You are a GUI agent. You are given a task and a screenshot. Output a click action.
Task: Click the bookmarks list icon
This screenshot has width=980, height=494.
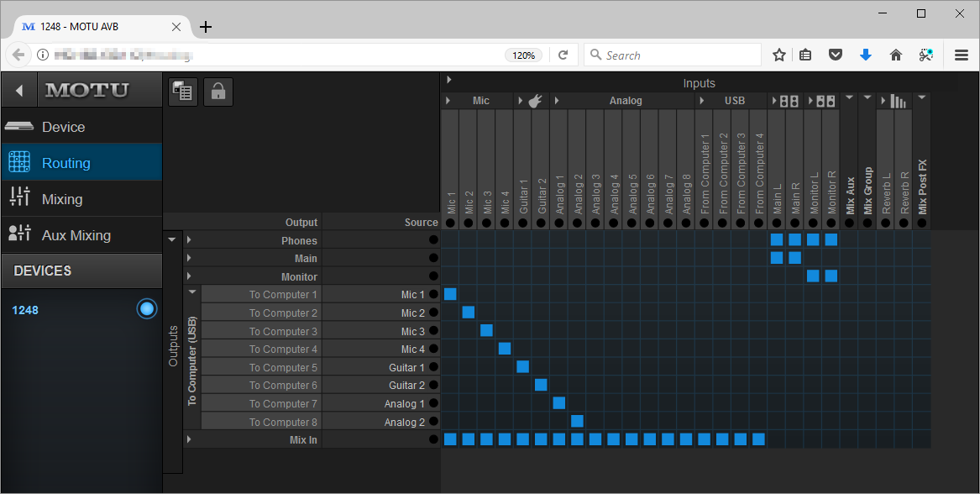[x=805, y=55]
